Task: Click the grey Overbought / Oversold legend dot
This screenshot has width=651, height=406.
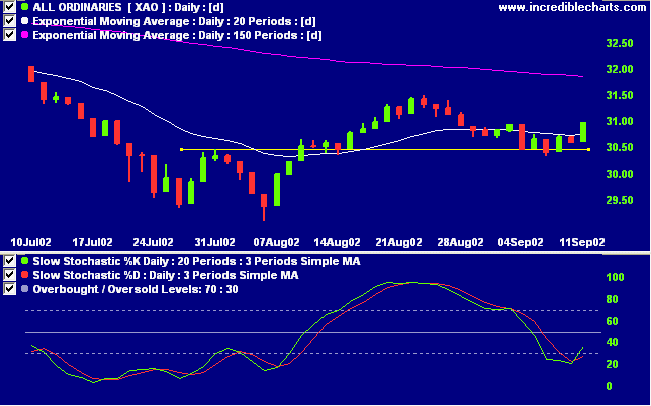Action: (24, 289)
